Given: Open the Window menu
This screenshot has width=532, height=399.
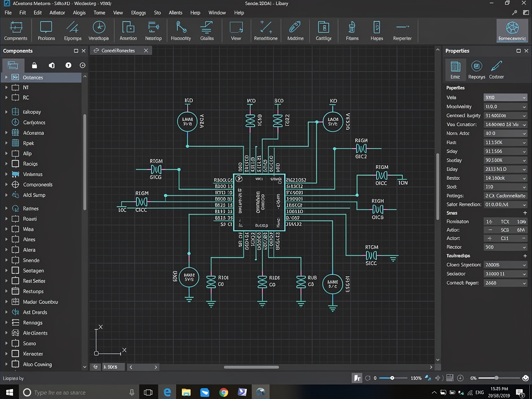Looking at the screenshot, I should (217, 12).
